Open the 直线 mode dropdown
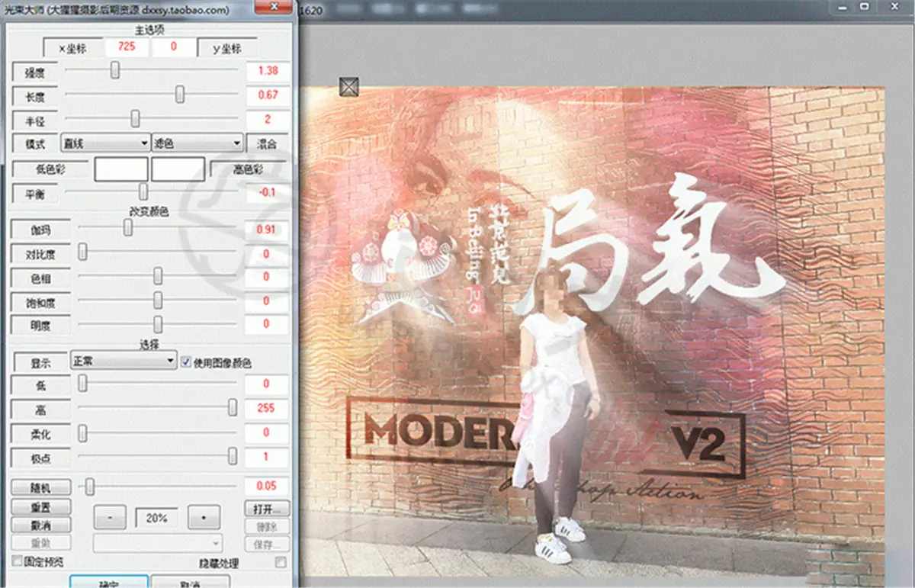Image resolution: width=915 pixels, height=588 pixels. [x=105, y=143]
